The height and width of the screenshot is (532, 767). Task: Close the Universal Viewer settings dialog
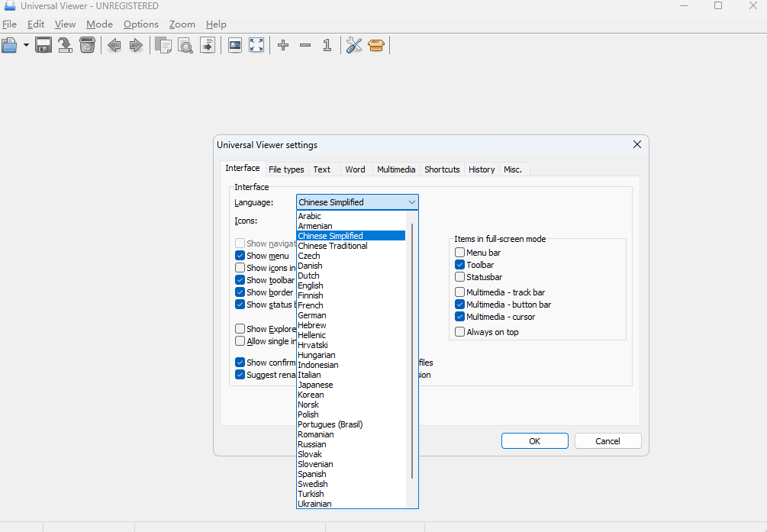[637, 144]
